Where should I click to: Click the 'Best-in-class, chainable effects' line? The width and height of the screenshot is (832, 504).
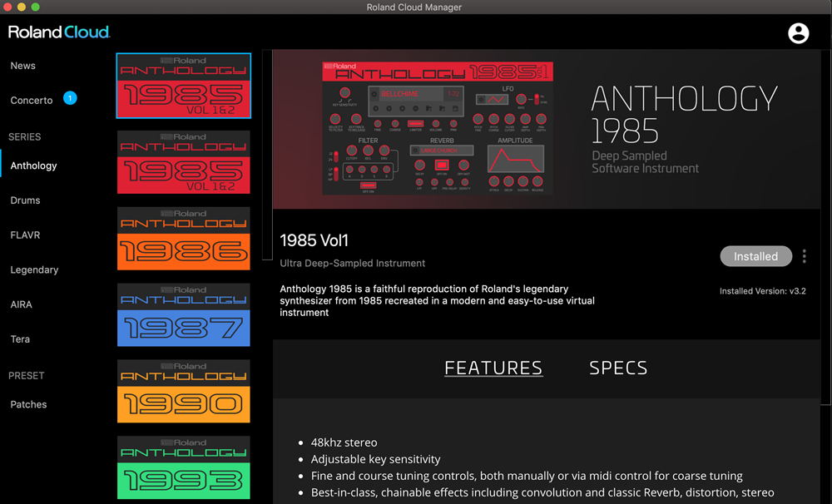542,492
